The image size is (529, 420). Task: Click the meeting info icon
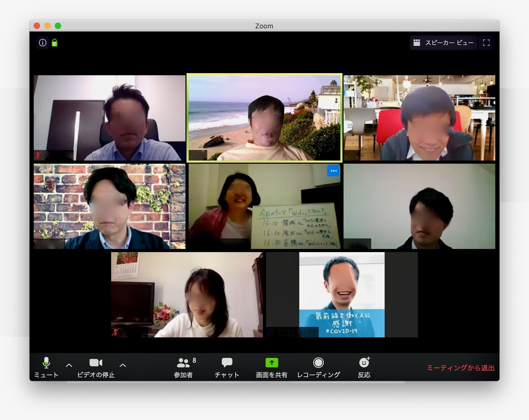pyautogui.click(x=42, y=43)
